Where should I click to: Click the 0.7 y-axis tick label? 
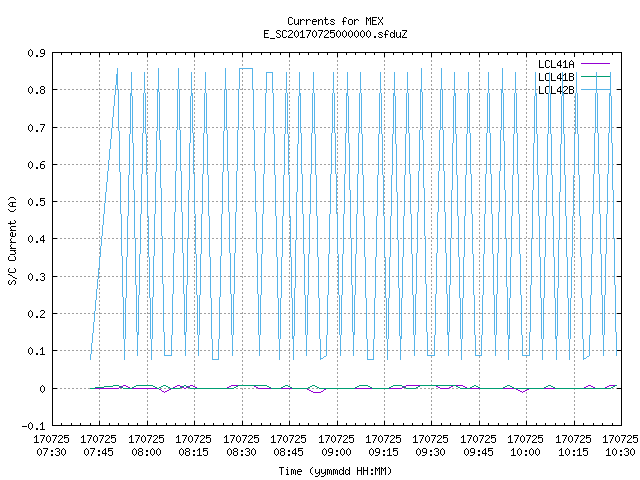pos(36,128)
